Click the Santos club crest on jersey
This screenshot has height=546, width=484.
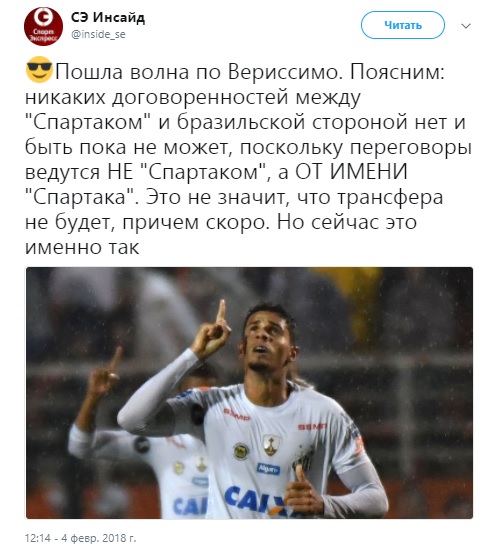pyautogui.click(x=302, y=459)
